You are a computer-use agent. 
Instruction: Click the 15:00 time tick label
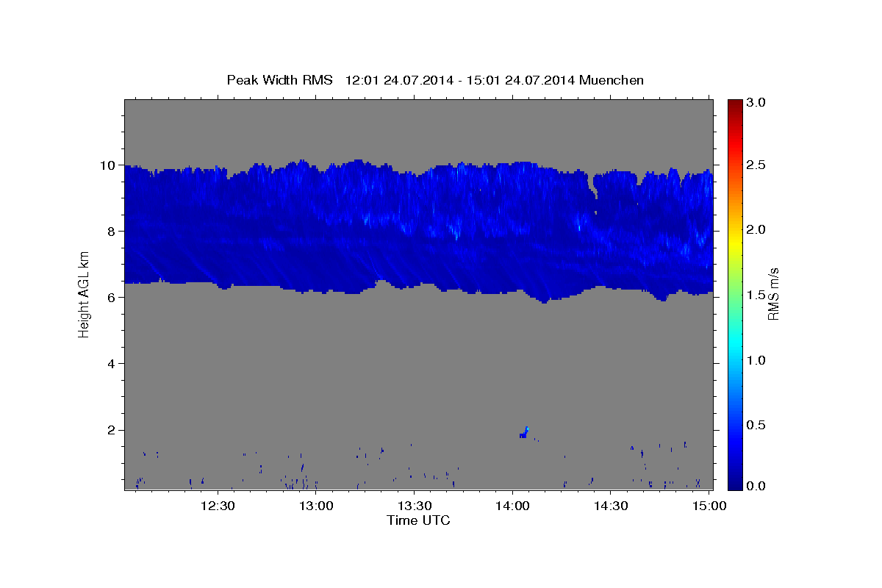(709, 506)
